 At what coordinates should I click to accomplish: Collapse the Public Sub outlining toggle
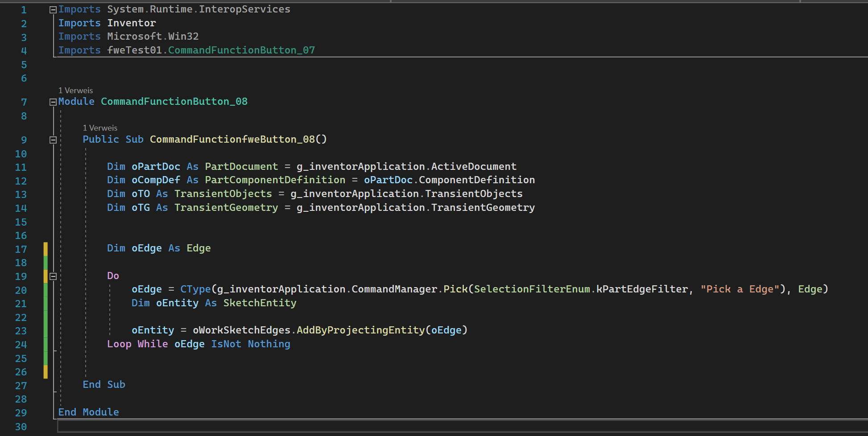pyautogui.click(x=53, y=140)
